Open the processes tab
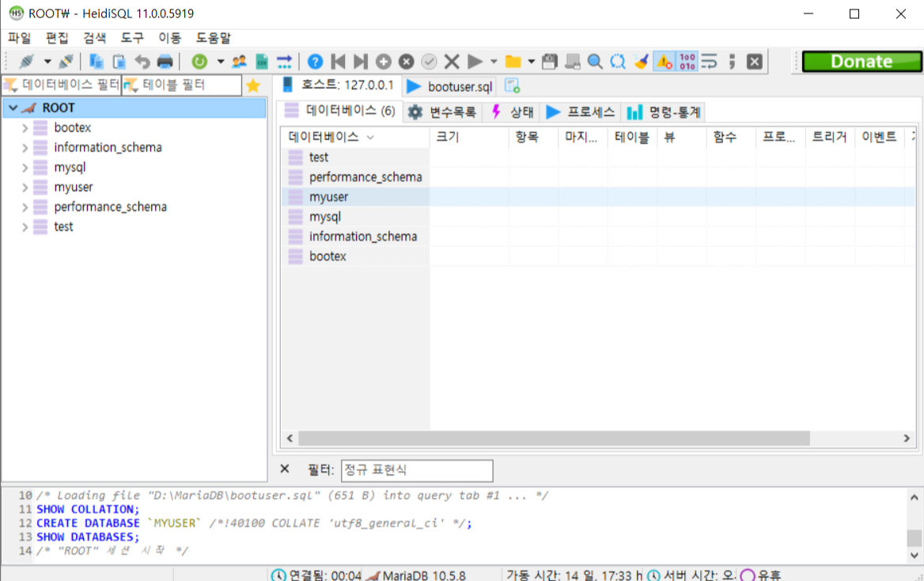 (581, 112)
